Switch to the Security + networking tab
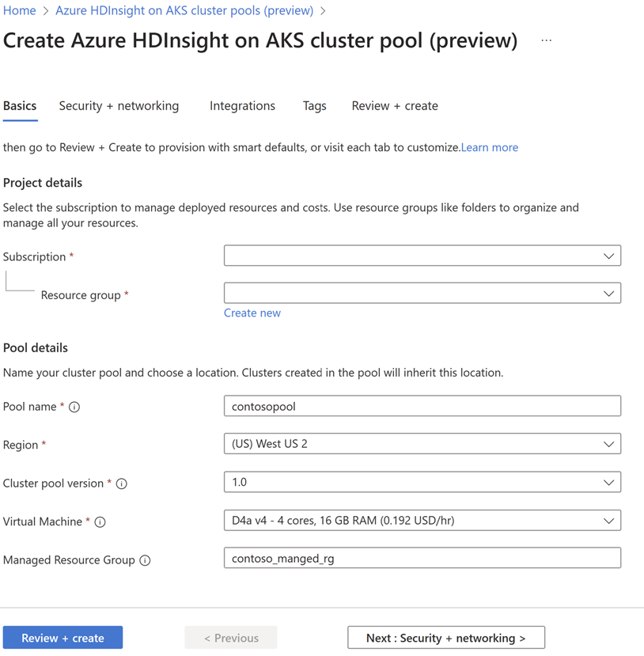This screenshot has width=644, height=656. [119, 106]
